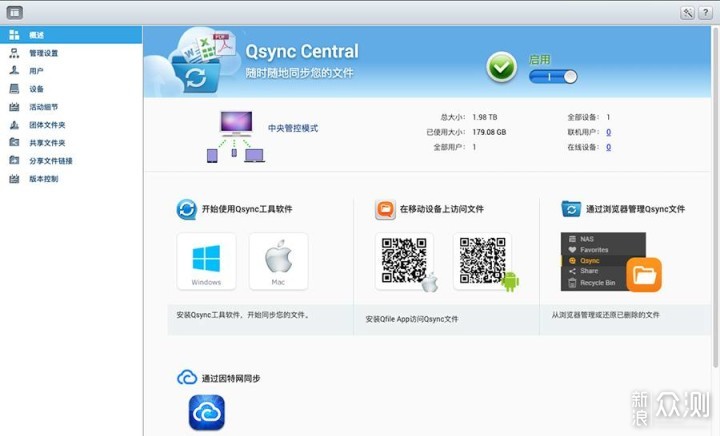
Task: Click the 版本控制 sidebar icon
Action: tap(14, 179)
